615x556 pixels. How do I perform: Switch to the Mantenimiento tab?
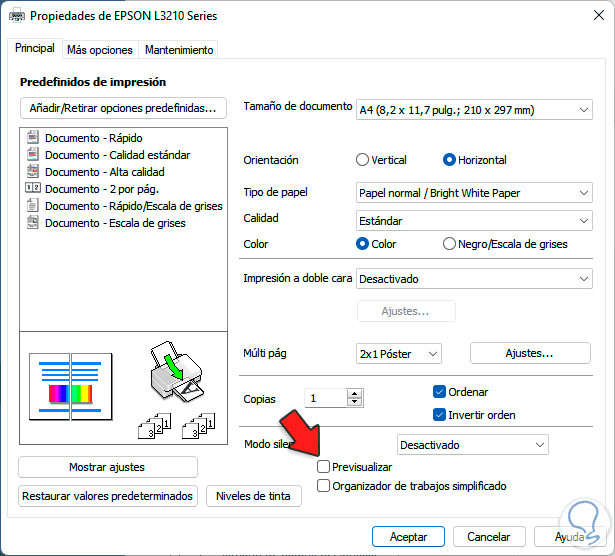(179, 50)
